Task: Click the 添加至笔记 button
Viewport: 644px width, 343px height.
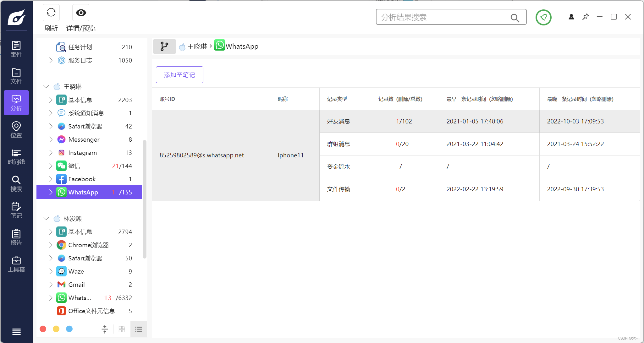Action: [x=179, y=75]
